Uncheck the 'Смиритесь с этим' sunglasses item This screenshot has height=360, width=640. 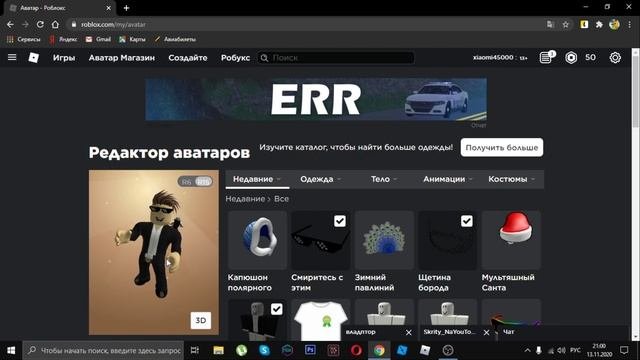click(340, 221)
